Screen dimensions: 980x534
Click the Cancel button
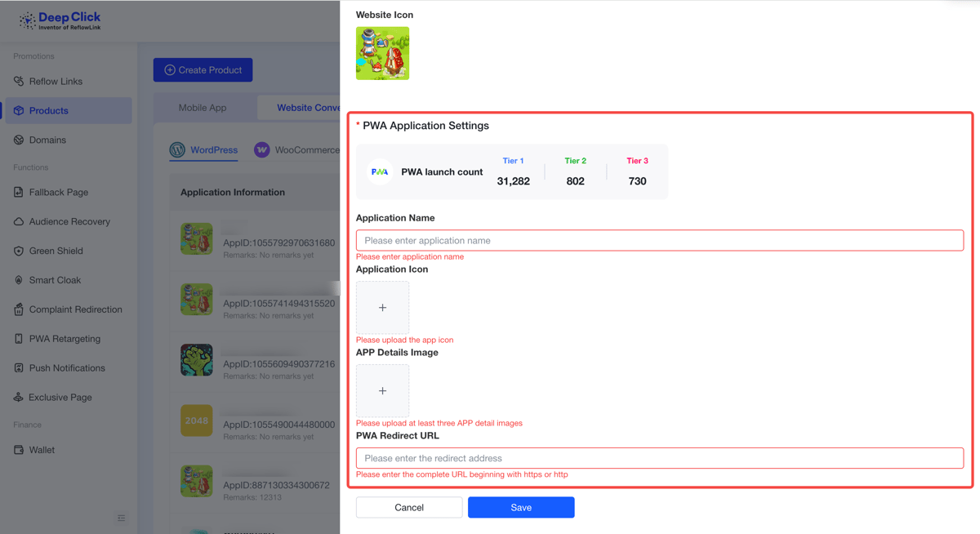pos(409,507)
